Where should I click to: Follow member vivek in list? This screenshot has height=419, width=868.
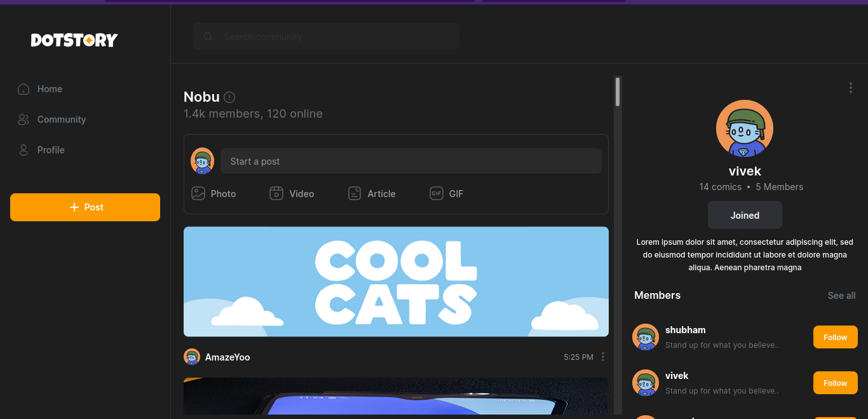pyautogui.click(x=835, y=383)
